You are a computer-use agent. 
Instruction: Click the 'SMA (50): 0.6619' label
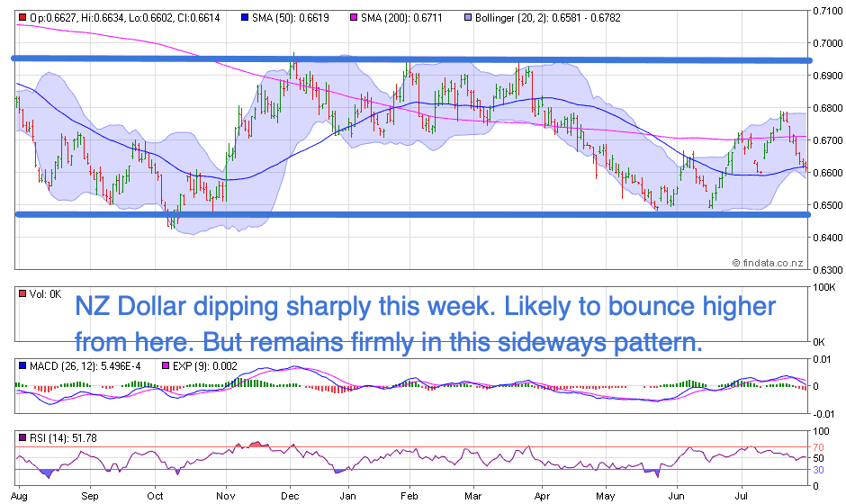coord(291,18)
